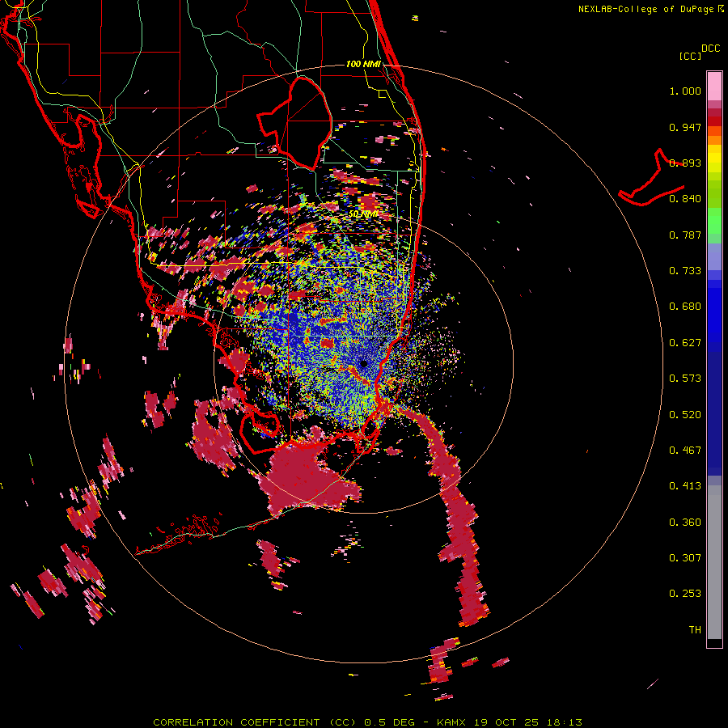728x728 pixels.
Task: Click the 50 NMI range ring label
Action: tap(363, 214)
